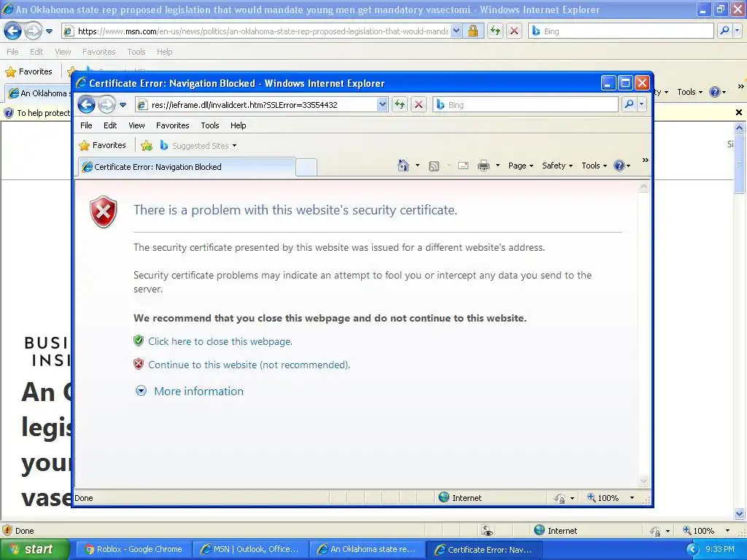The width and height of the screenshot is (747, 560).
Task: Click Bing search box in background MSN window
Action: tap(621, 31)
